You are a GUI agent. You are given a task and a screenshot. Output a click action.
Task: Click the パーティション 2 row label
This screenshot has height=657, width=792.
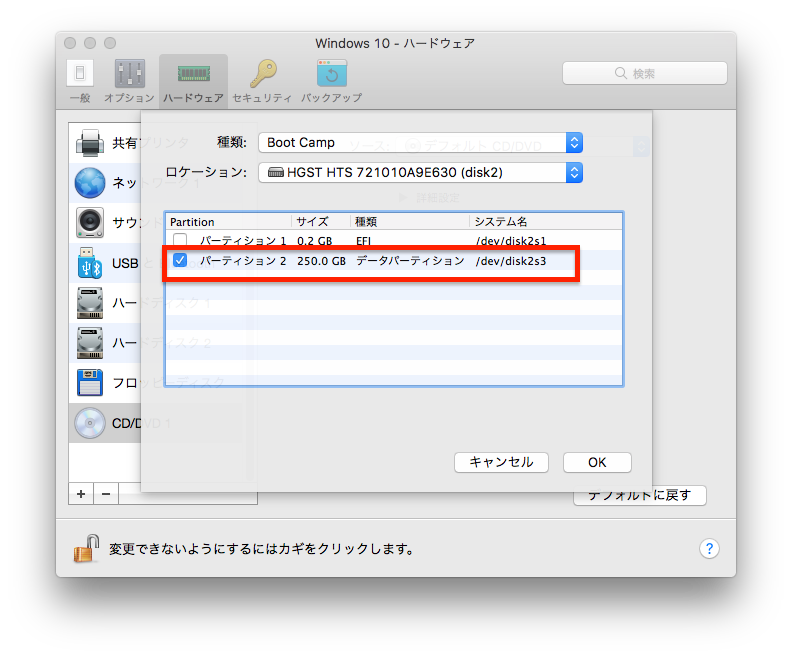pos(243,261)
